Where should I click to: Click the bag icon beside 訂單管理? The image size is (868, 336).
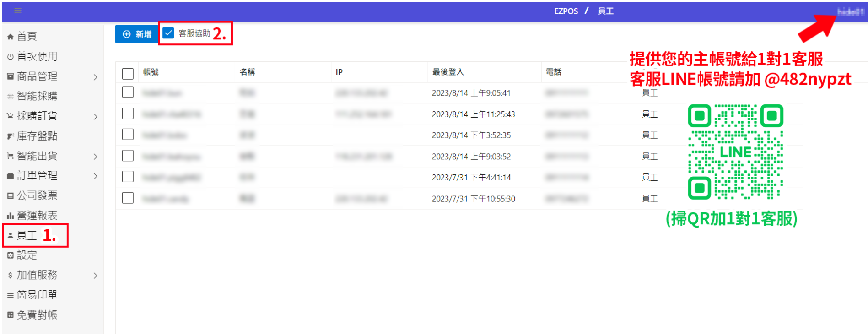10,176
